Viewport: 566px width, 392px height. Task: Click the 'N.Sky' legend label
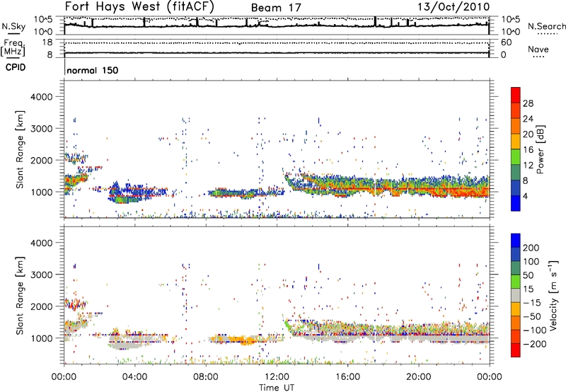coord(13,26)
